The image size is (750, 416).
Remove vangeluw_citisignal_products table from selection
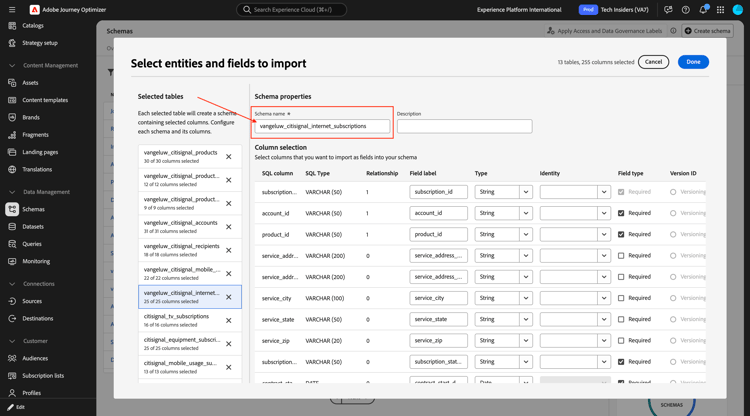(228, 157)
